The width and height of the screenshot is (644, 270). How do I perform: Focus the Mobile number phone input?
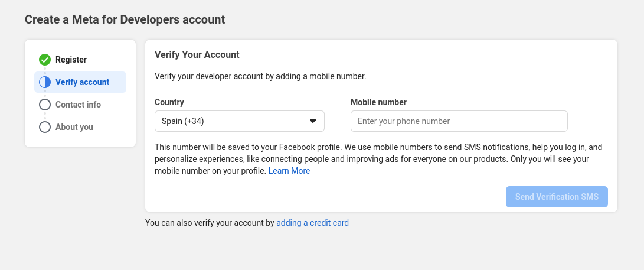tap(459, 121)
